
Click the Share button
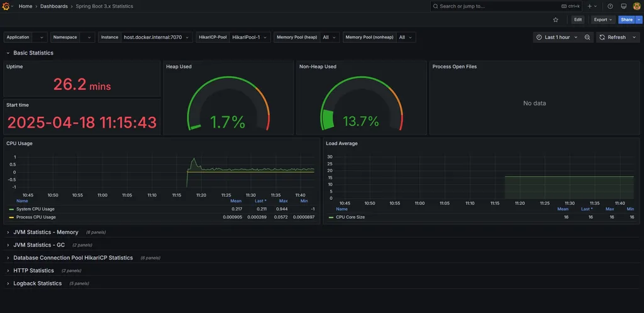(x=627, y=19)
